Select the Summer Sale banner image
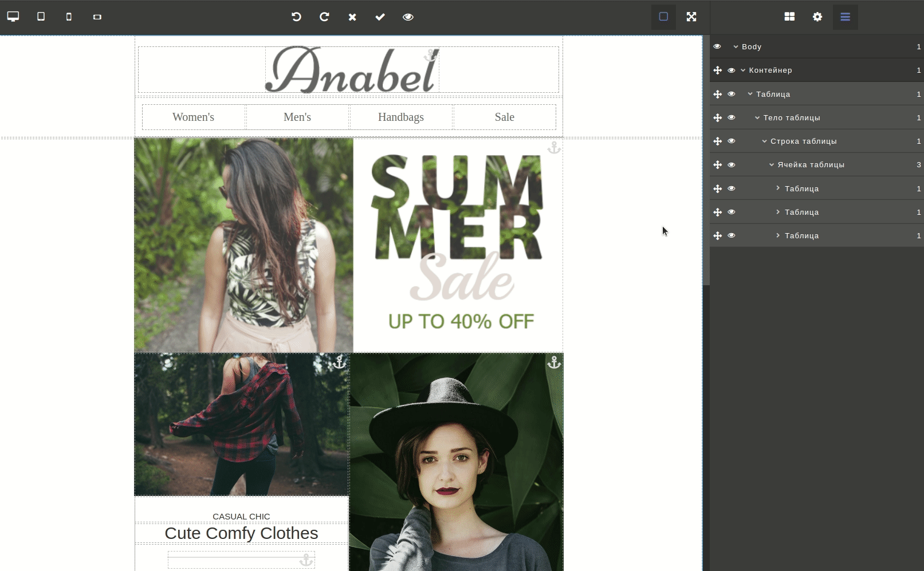The width and height of the screenshot is (924, 571). pyautogui.click(x=349, y=245)
